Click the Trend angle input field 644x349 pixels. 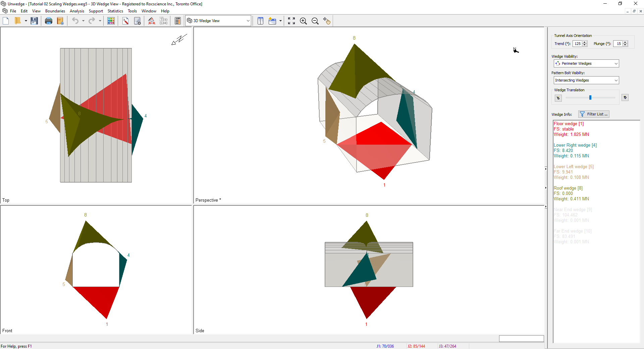(x=578, y=44)
